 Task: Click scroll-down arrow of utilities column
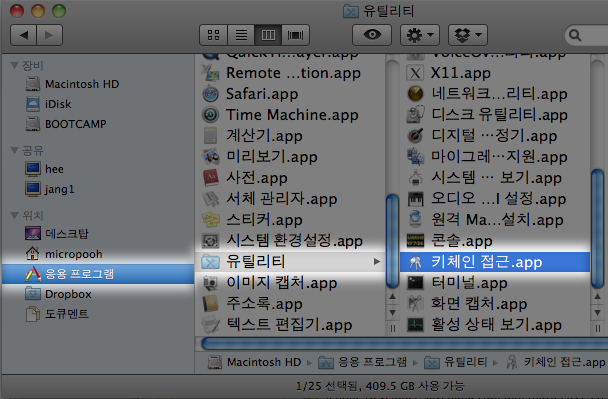pos(598,313)
